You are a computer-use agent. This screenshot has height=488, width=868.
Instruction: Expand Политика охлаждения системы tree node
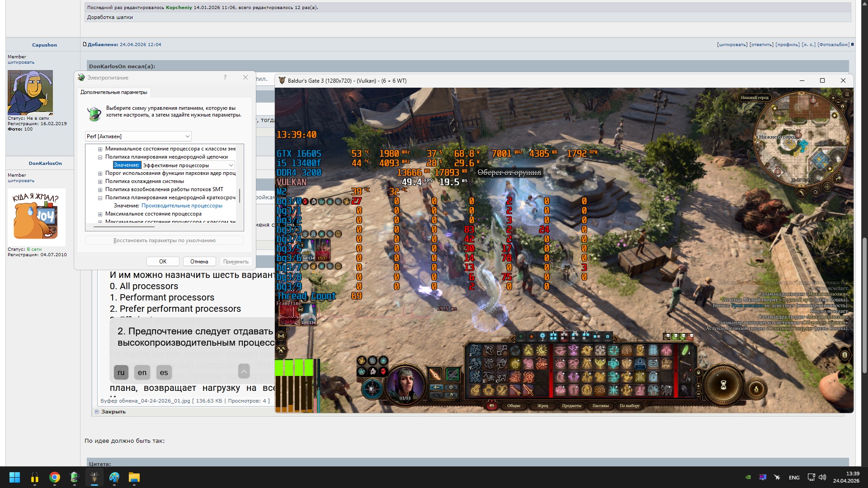(x=100, y=181)
